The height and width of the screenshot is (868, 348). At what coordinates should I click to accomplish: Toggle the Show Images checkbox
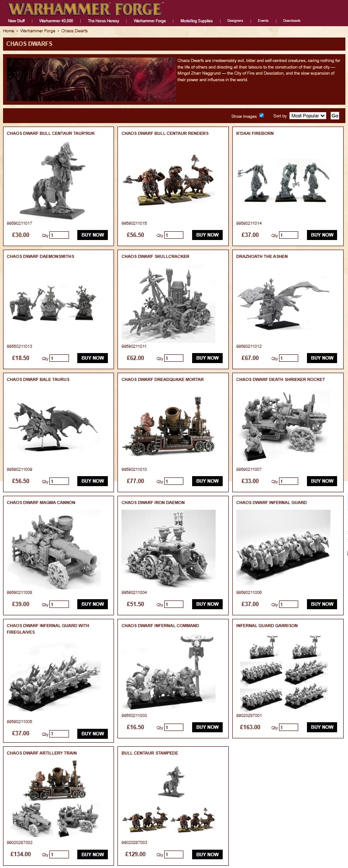[262, 115]
